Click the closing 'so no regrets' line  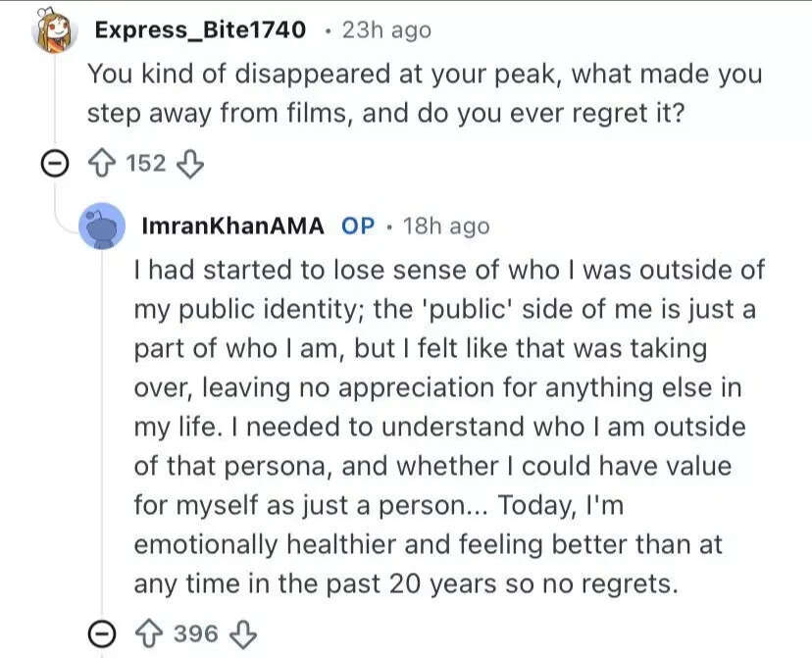[x=406, y=584]
